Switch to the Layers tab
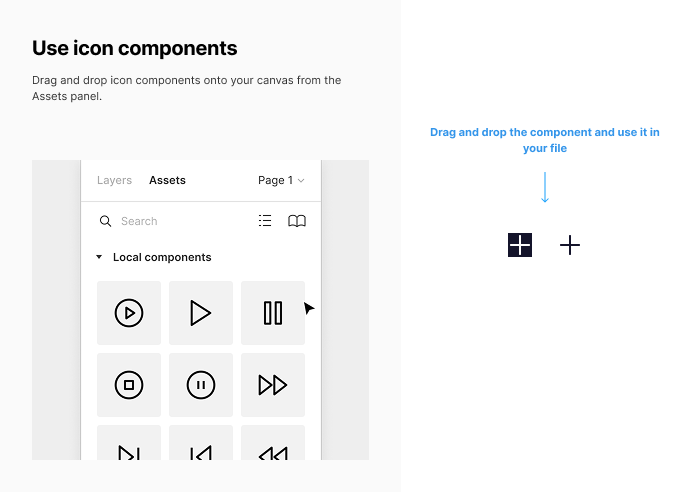 [x=114, y=180]
